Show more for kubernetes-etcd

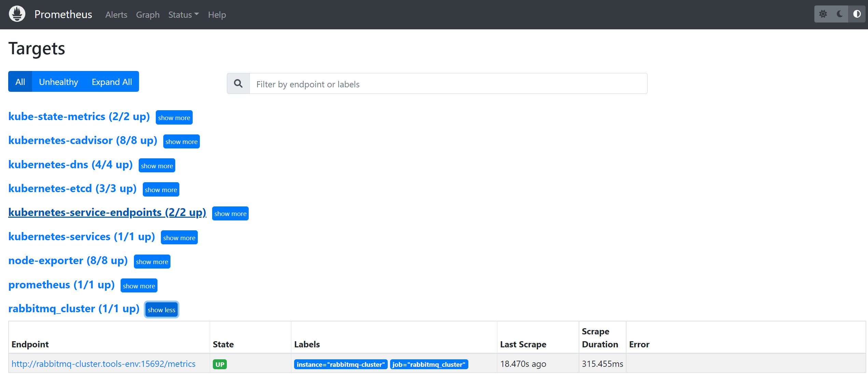click(161, 190)
